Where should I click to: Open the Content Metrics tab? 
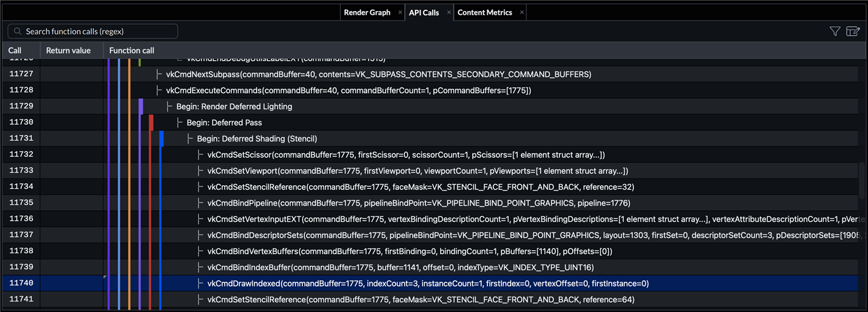coord(485,12)
